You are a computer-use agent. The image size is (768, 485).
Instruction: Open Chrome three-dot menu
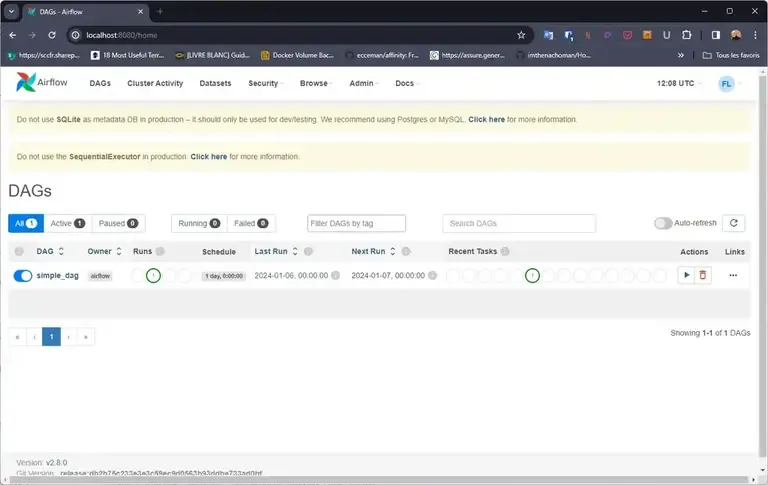[756, 35]
